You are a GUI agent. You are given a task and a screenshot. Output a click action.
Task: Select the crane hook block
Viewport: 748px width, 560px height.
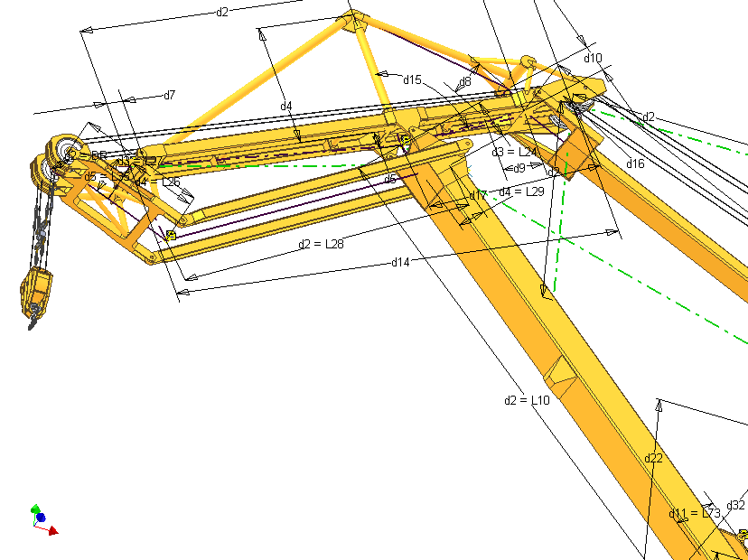tap(34, 289)
